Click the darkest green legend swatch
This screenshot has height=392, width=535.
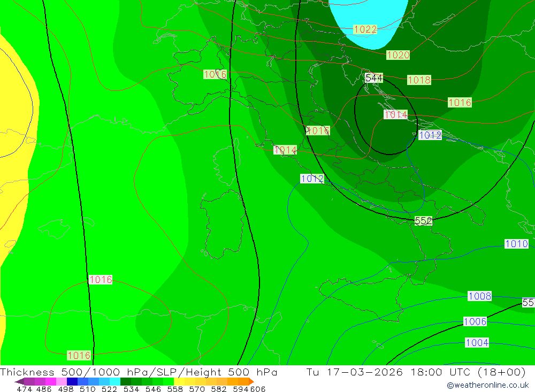(126, 381)
